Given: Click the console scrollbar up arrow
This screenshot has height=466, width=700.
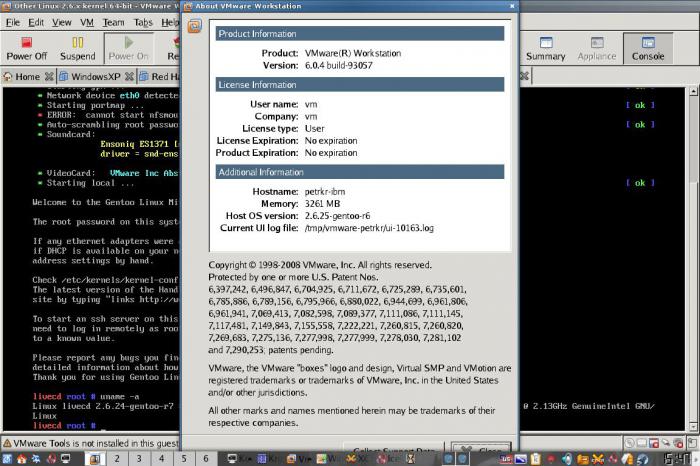Looking at the screenshot, I should [x=693, y=92].
